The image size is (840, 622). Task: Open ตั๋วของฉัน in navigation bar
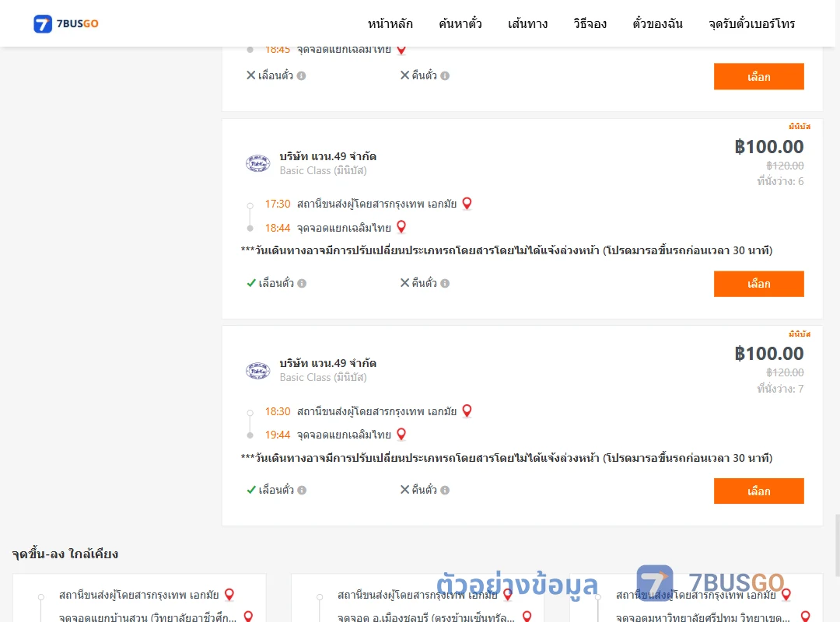point(657,23)
